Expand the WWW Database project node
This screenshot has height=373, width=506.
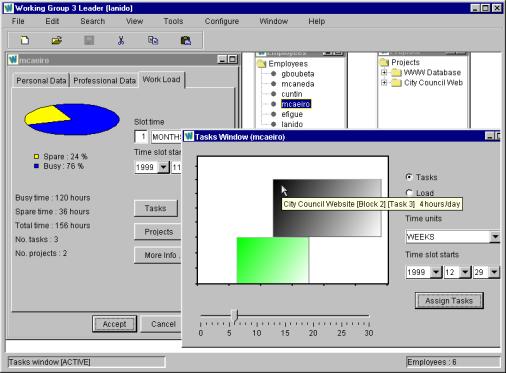click(384, 72)
